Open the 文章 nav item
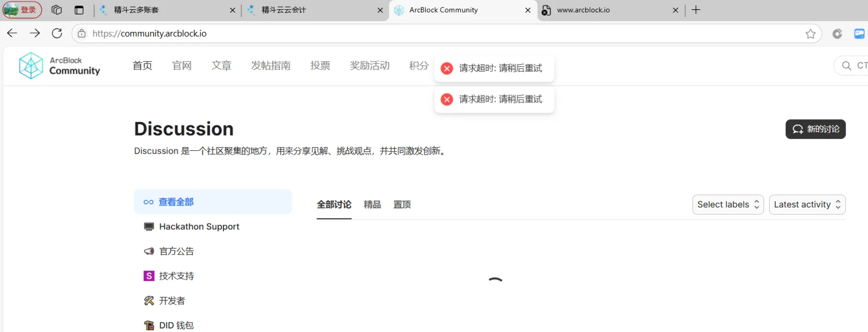The image size is (868, 332). pos(221,66)
